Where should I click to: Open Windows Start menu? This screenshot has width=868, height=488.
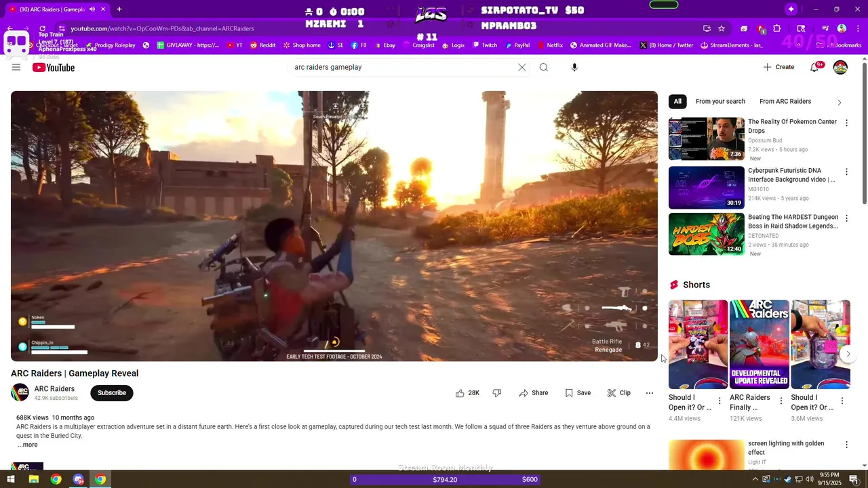[11, 479]
